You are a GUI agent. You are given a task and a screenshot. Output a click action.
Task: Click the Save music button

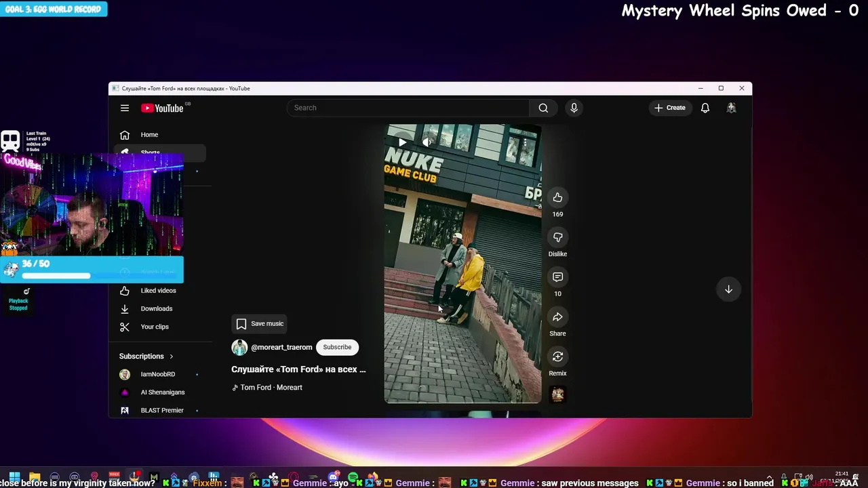point(260,324)
